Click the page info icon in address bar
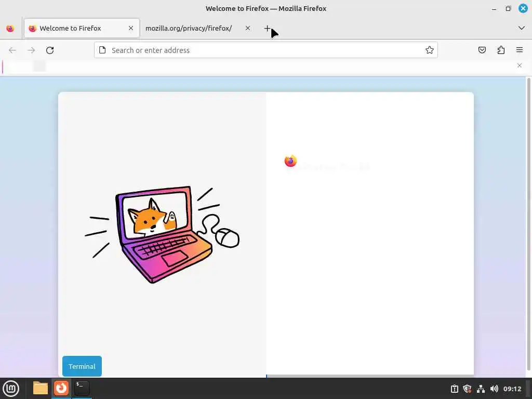 (x=102, y=50)
